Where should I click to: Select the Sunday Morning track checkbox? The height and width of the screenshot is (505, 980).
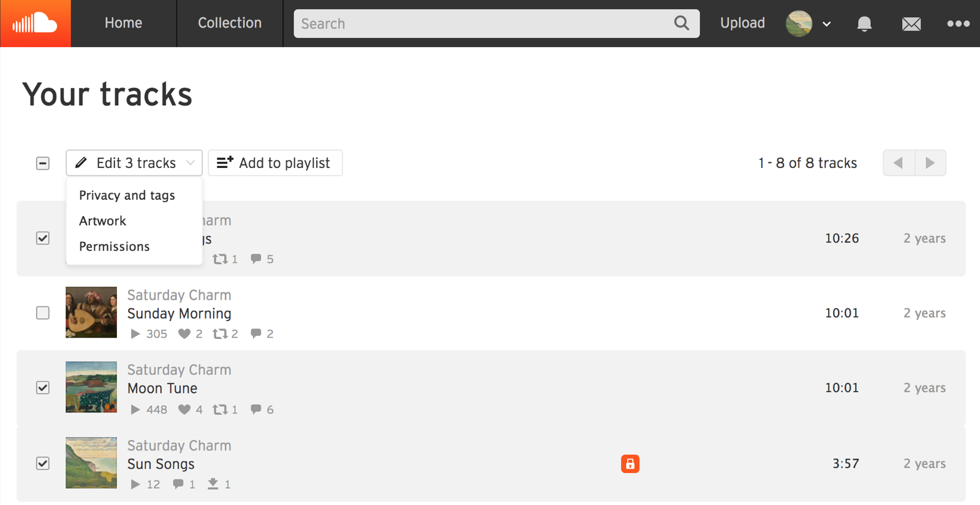pyautogui.click(x=42, y=313)
